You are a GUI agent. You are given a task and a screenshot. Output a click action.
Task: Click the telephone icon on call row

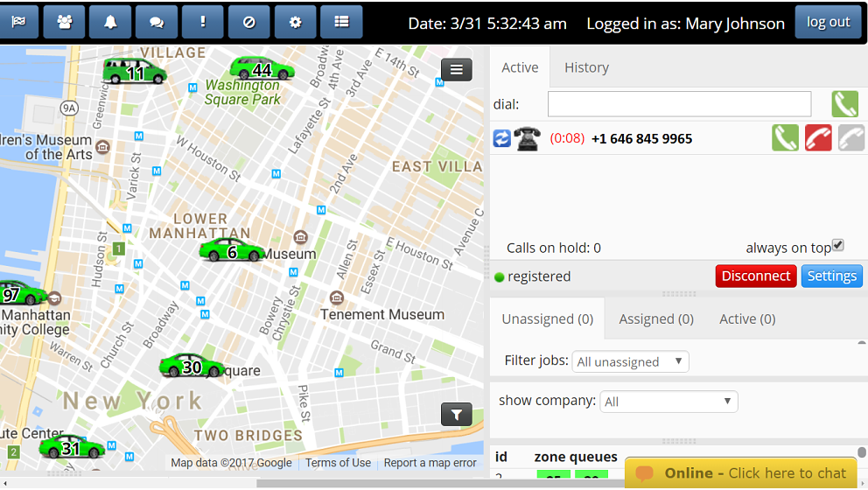527,138
